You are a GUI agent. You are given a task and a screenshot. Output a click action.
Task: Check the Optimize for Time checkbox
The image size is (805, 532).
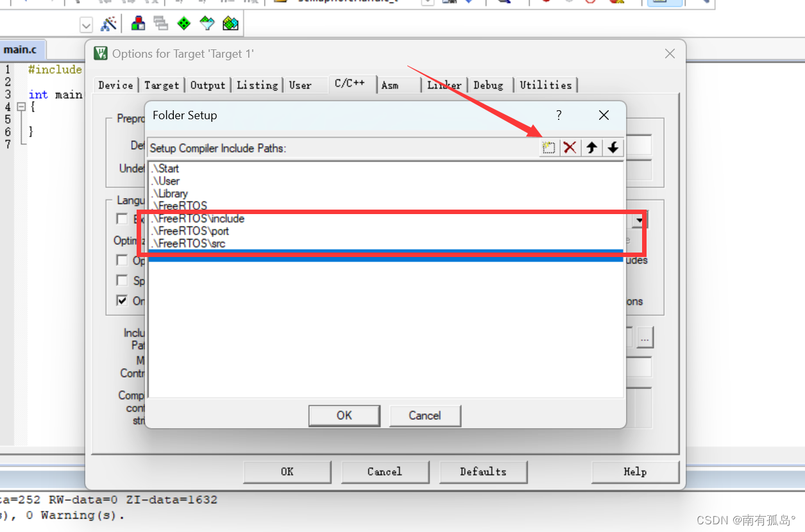click(122, 261)
